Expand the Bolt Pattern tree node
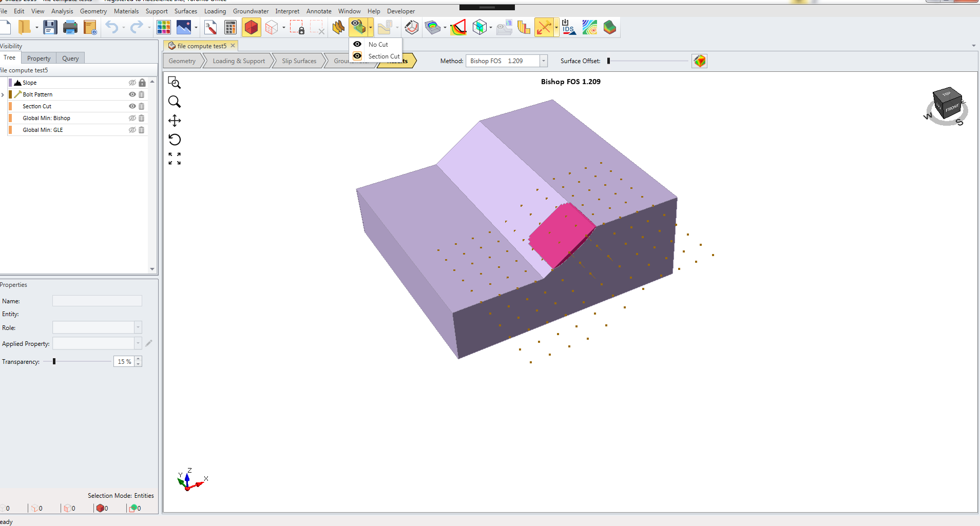The image size is (980, 526). pyautogui.click(x=3, y=94)
